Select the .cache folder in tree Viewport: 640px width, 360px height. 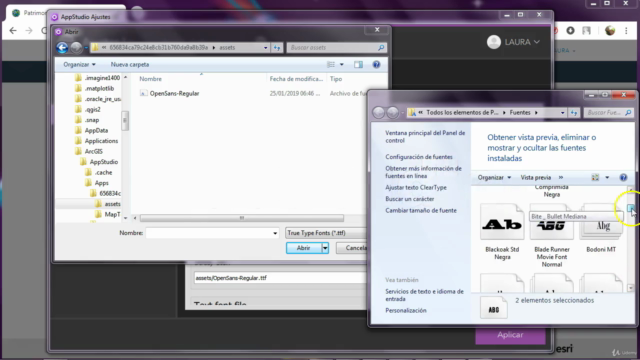[x=103, y=172]
